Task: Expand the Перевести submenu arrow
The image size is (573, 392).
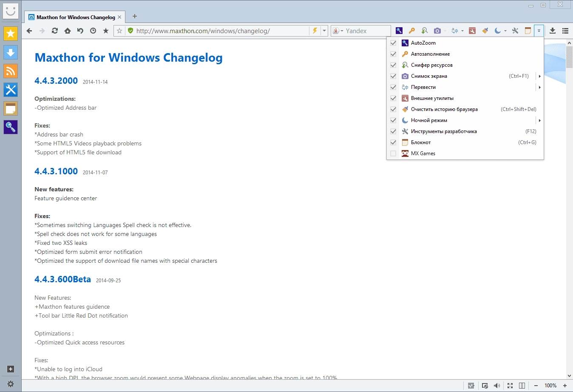Action: tap(539, 87)
